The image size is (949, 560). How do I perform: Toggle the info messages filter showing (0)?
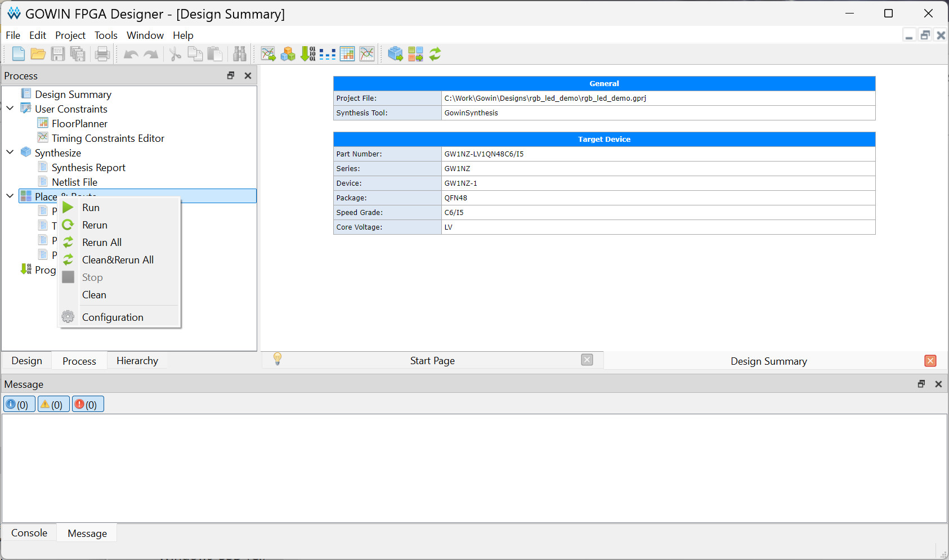(x=20, y=404)
